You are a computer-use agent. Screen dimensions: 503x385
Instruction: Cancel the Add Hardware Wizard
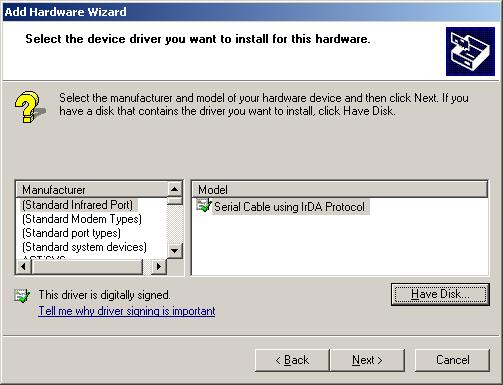452,360
